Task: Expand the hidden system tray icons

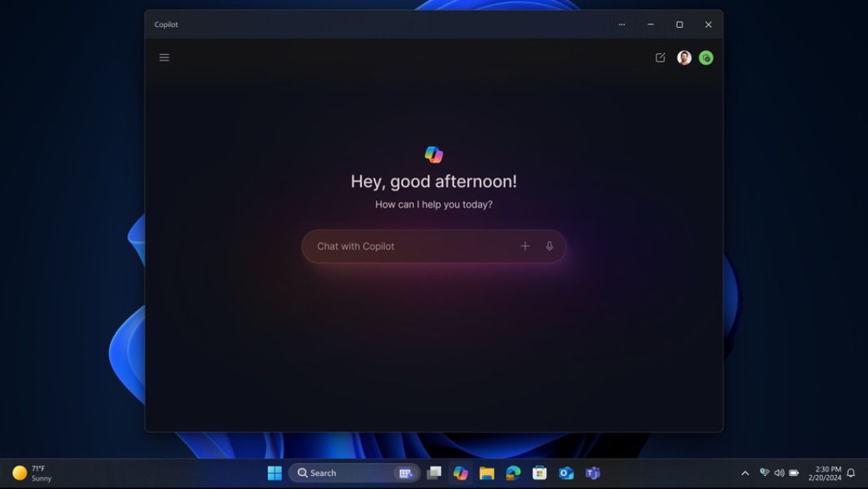Action: coord(745,473)
